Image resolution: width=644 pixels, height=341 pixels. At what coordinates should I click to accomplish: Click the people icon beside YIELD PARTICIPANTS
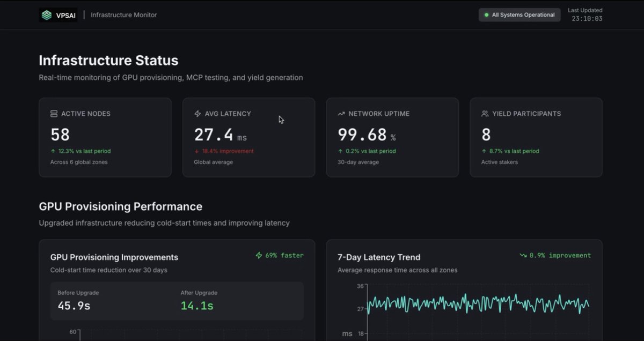(484, 113)
